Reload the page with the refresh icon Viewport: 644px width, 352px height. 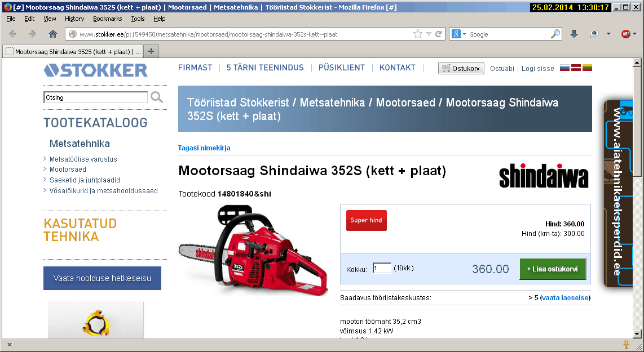pos(439,34)
